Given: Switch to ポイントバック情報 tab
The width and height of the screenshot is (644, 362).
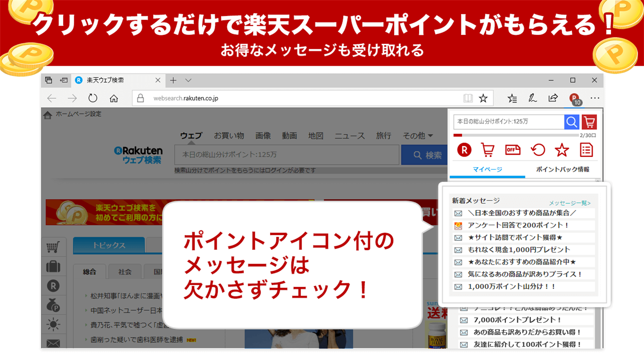Looking at the screenshot, I should [x=563, y=169].
